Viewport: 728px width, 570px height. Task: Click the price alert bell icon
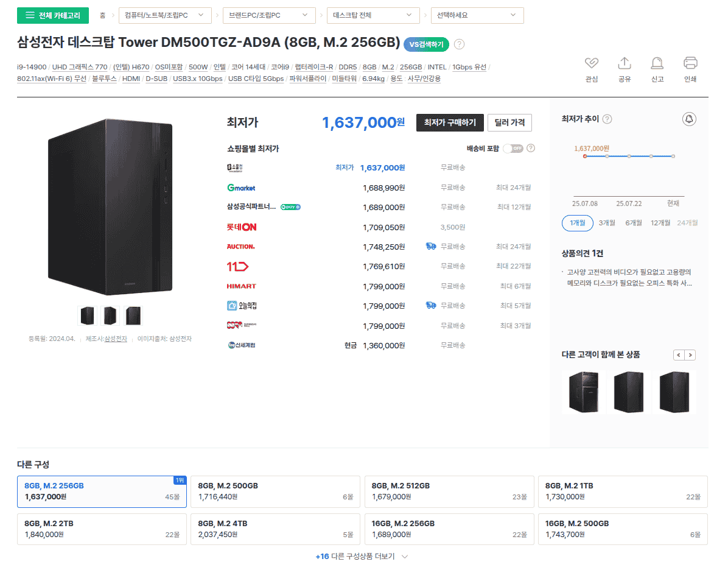click(689, 119)
